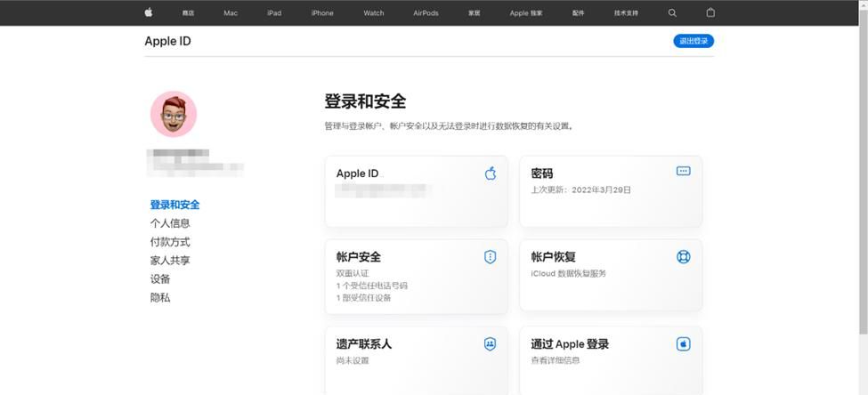Open the iPad menu item

tap(274, 13)
